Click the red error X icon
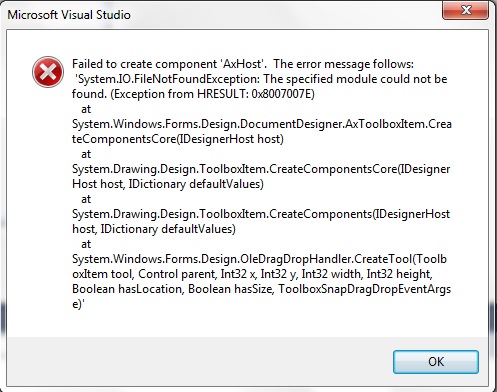The image size is (497, 392). click(x=48, y=72)
